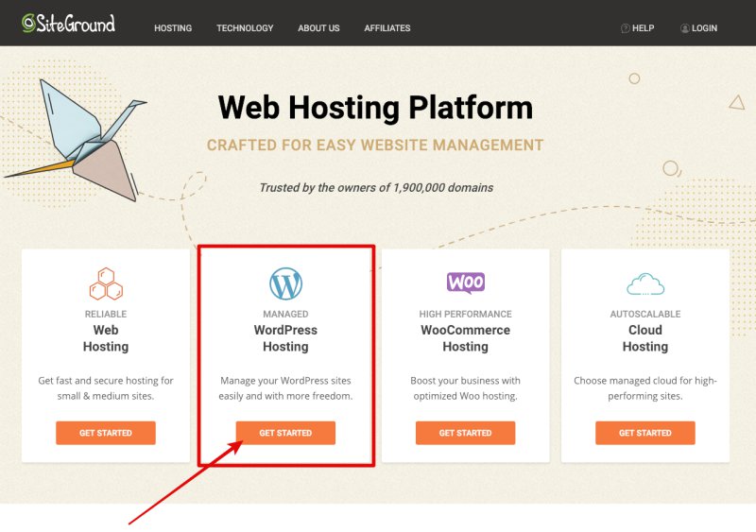Screen dimensions: 756x532
Task: Click the Web Hosting Platform headline
Action: pos(375,107)
